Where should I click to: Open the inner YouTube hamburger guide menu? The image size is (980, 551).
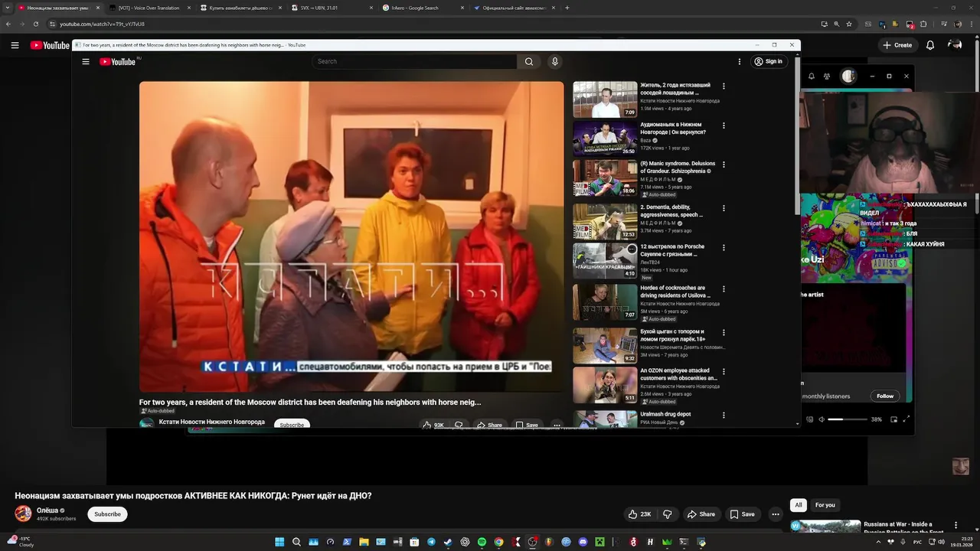[86, 61]
